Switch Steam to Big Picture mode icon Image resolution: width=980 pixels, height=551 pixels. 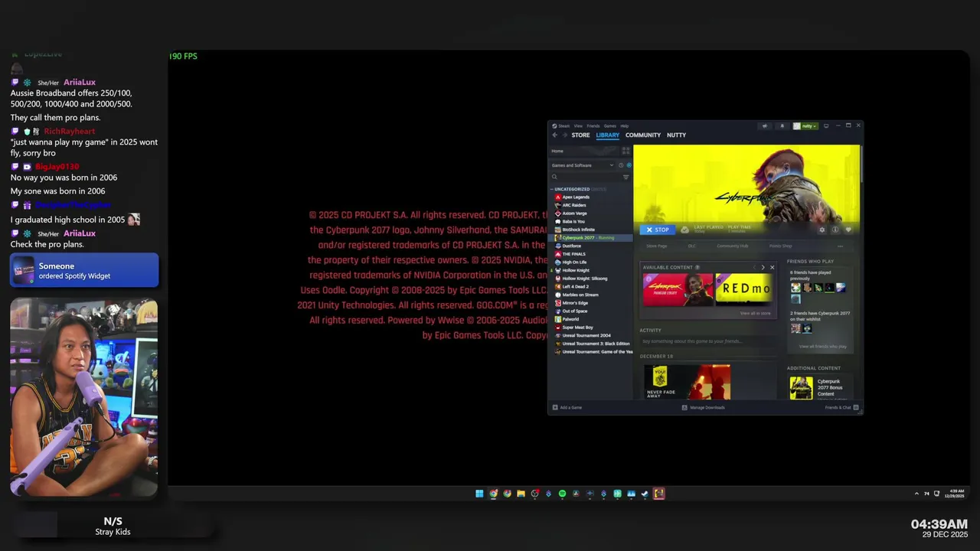(826, 126)
